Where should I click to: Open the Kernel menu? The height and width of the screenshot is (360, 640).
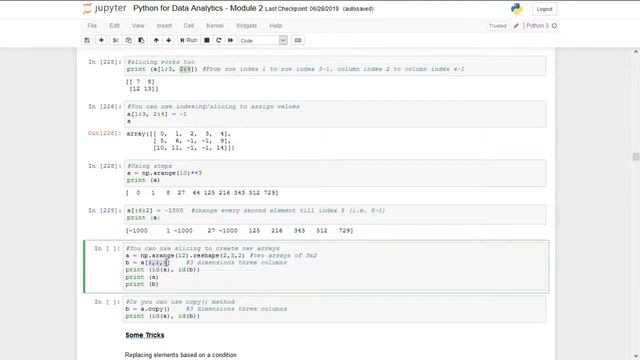tap(215, 26)
